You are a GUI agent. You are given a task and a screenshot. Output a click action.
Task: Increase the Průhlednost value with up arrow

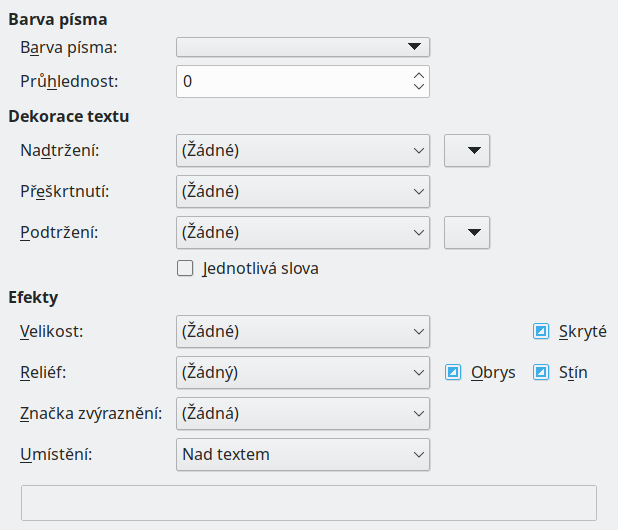[419, 75]
